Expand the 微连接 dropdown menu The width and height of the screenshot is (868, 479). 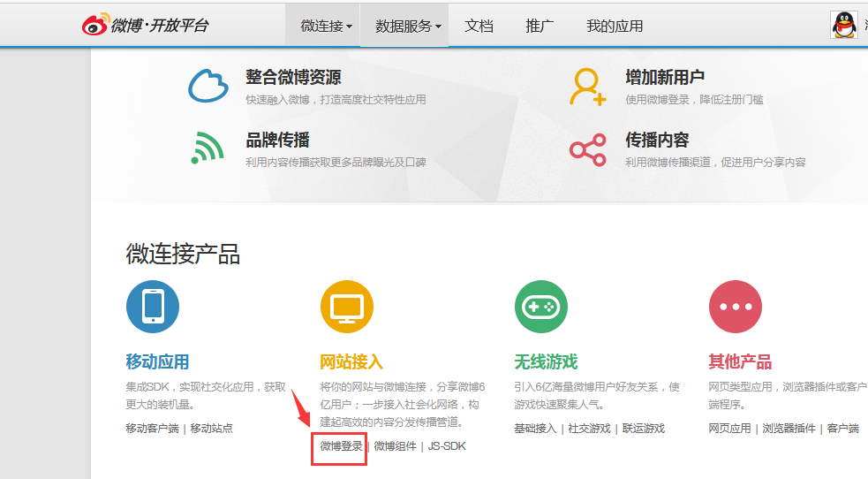click(326, 27)
